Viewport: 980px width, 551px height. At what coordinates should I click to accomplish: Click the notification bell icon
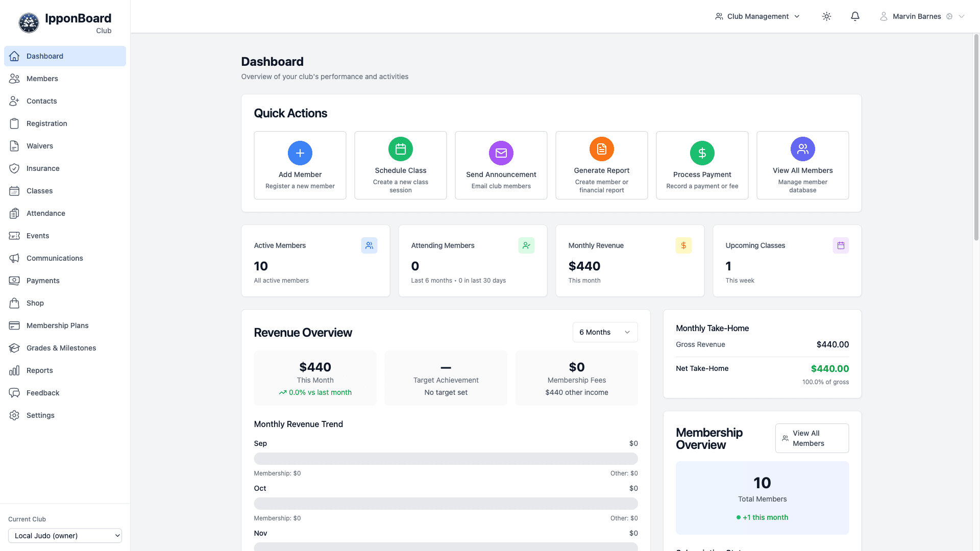pos(854,16)
